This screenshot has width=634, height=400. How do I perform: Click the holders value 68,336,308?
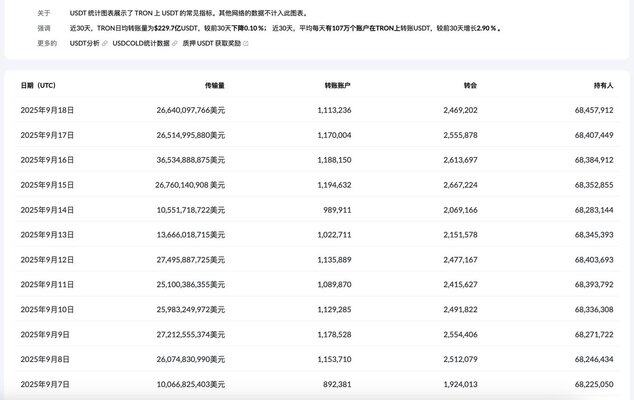coord(594,309)
